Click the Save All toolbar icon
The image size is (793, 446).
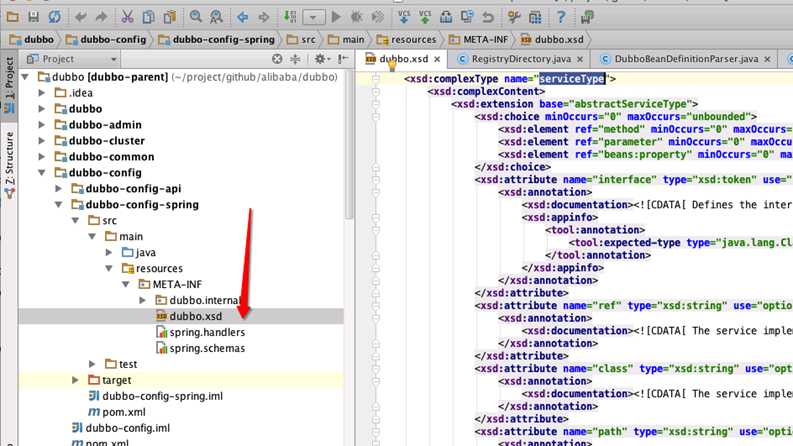(33, 17)
